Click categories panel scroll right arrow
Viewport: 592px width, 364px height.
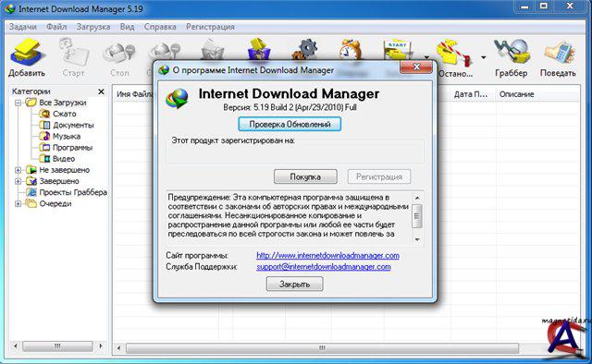point(101,346)
